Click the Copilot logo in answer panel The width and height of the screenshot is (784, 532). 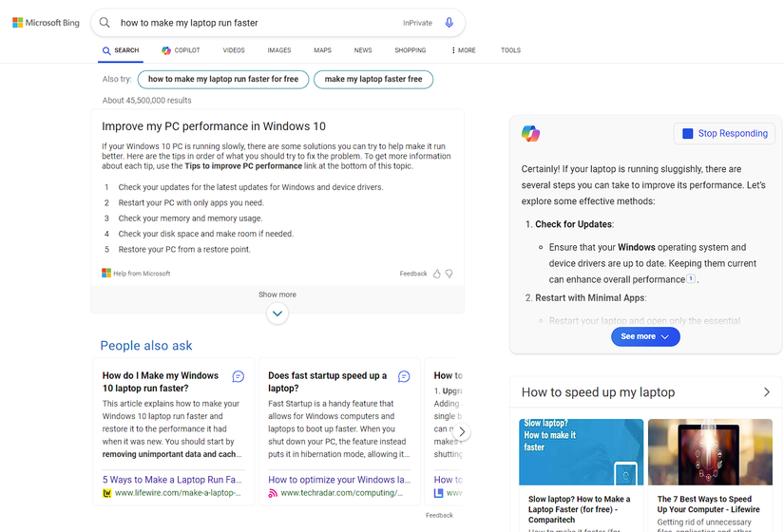point(530,134)
